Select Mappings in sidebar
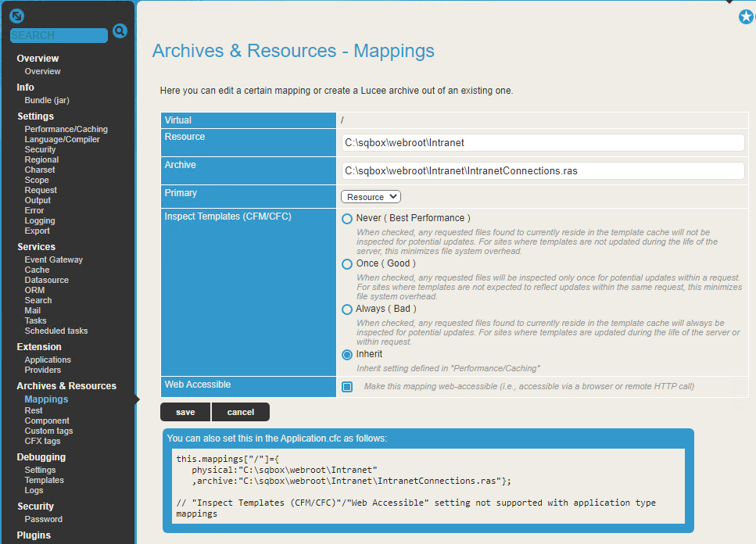This screenshot has width=756, height=544. (x=46, y=399)
